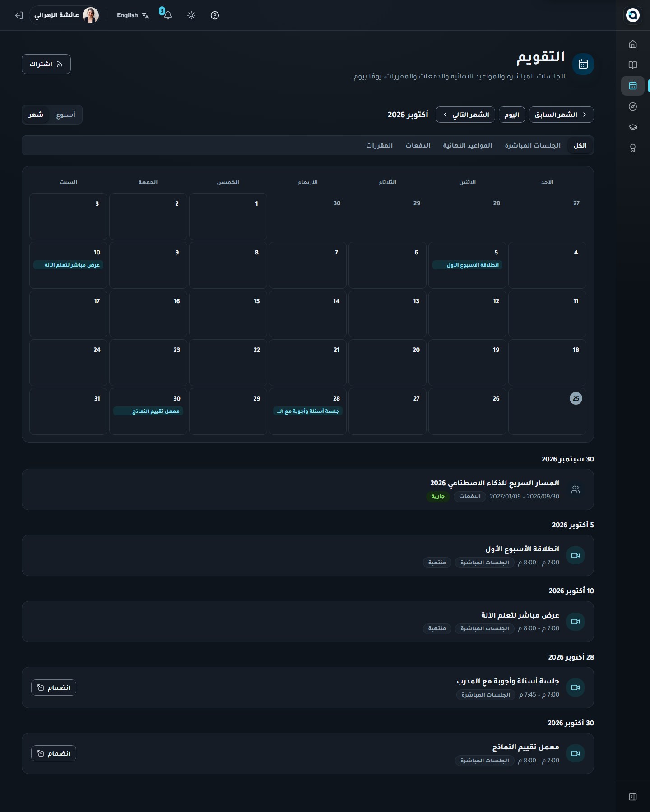
Task: Collapse the sidebar panel icon
Action: [x=632, y=797]
